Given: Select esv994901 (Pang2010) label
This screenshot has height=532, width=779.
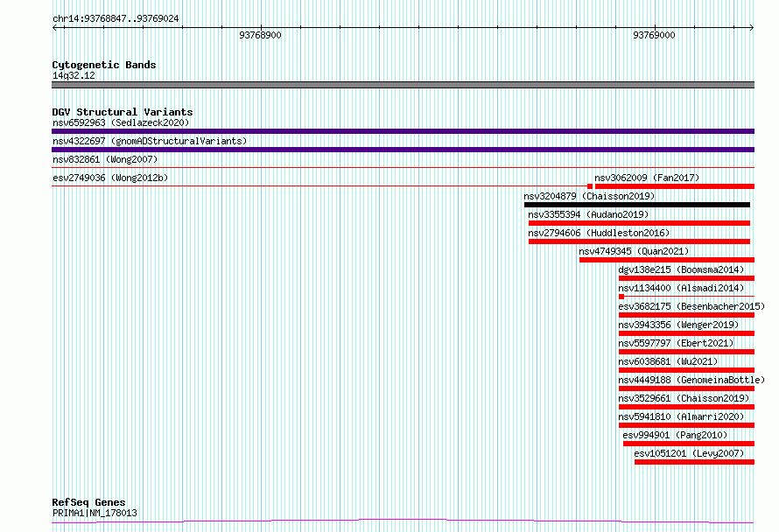Looking at the screenshot, I should click(675, 435).
